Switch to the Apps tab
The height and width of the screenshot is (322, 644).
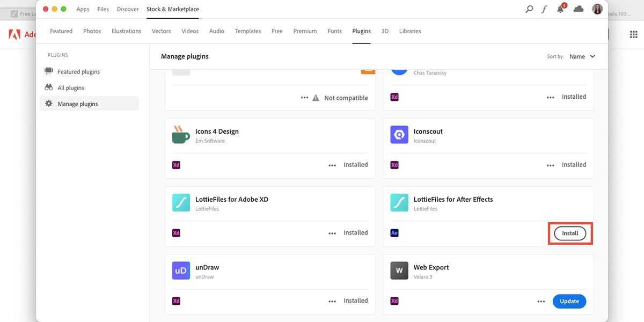tap(83, 9)
